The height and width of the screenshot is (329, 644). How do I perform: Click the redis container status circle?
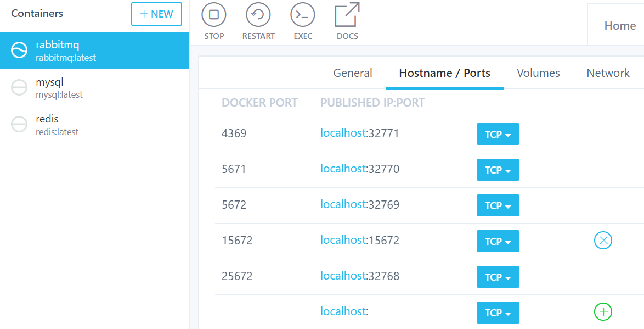coord(19,124)
